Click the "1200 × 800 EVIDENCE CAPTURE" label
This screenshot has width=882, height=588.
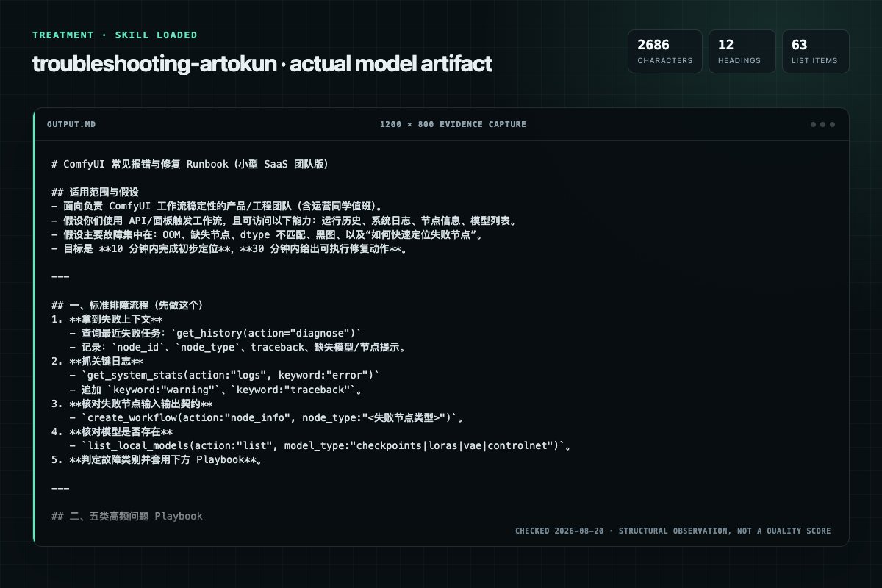[453, 124]
